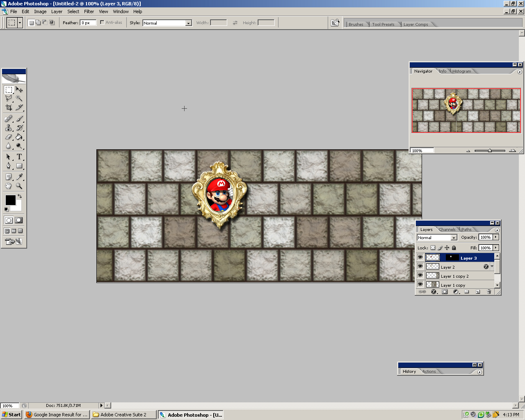This screenshot has width=525, height=420.
Task: Create a new layer in Layers panel
Action: tap(478, 292)
